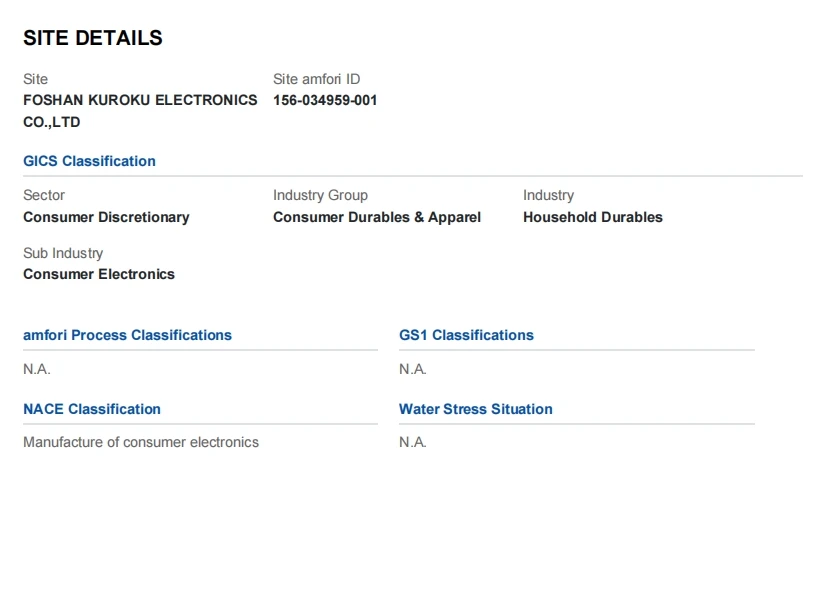The height and width of the screenshot is (614, 817).
Task: Click the site amfori ID 156-034959-001
Action: tap(325, 100)
